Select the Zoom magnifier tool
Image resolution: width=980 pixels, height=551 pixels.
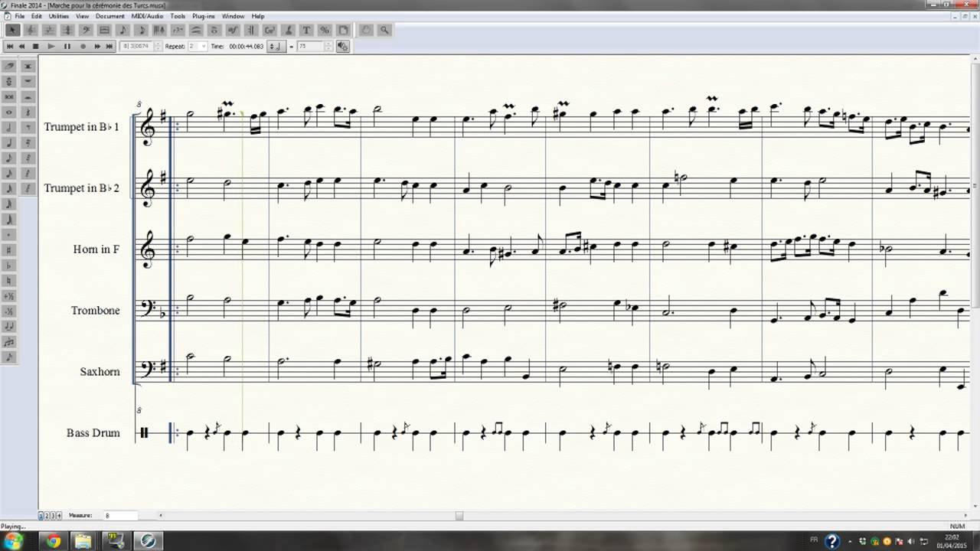coord(384,30)
